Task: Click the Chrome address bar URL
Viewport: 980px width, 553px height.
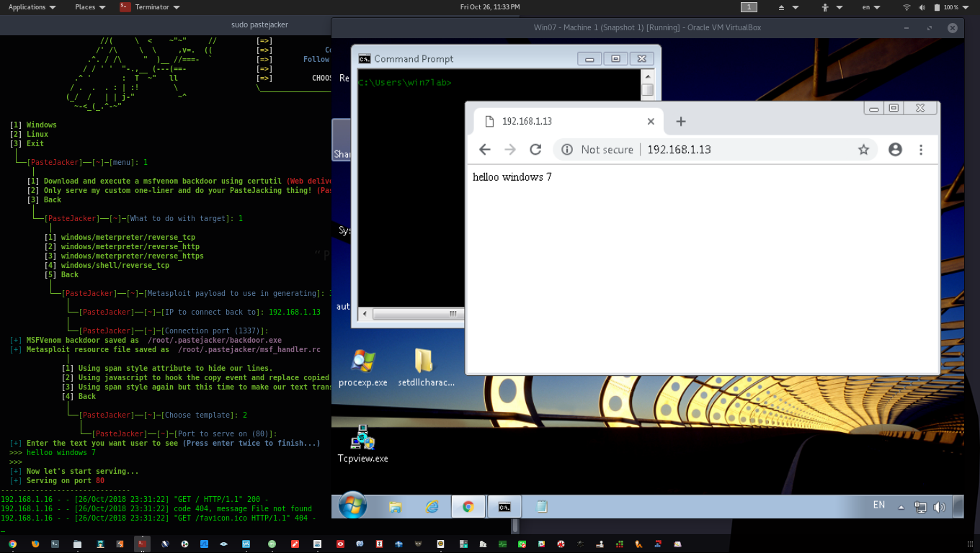Action: click(x=679, y=150)
